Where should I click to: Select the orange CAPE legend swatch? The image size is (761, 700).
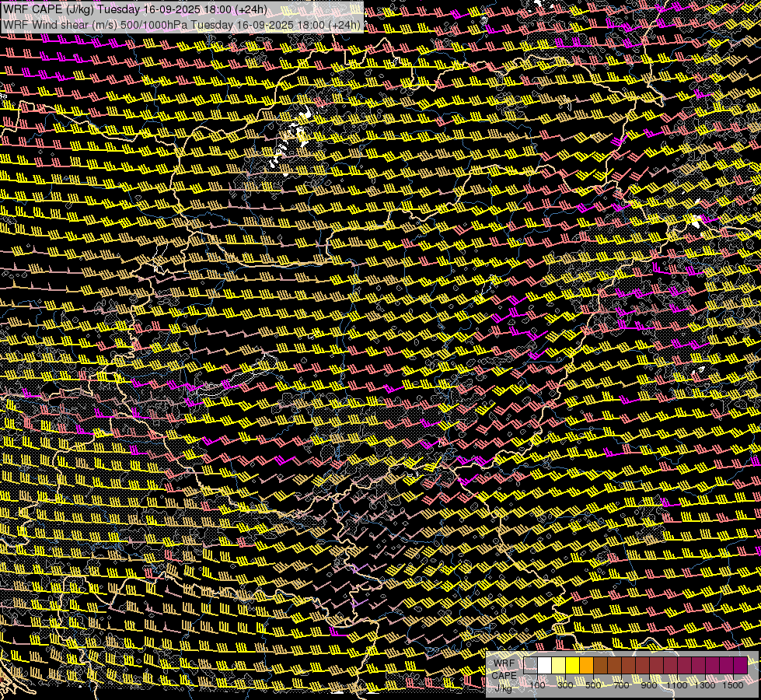pos(586,665)
